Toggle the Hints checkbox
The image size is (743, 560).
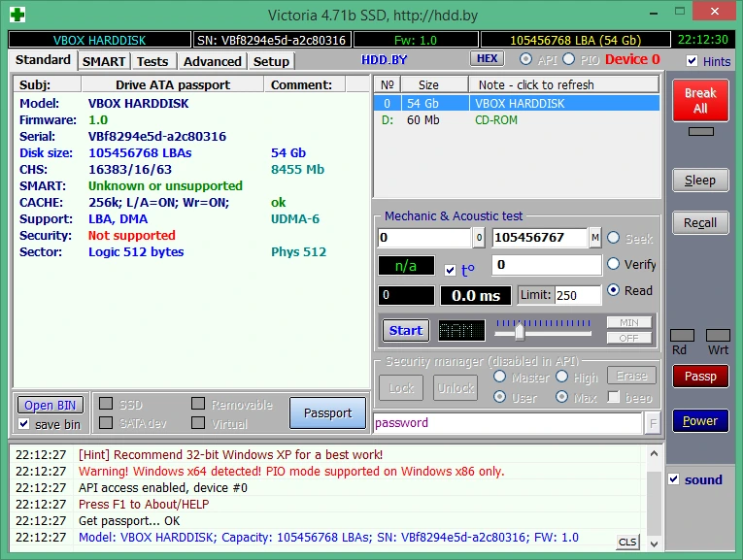pyautogui.click(x=692, y=61)
